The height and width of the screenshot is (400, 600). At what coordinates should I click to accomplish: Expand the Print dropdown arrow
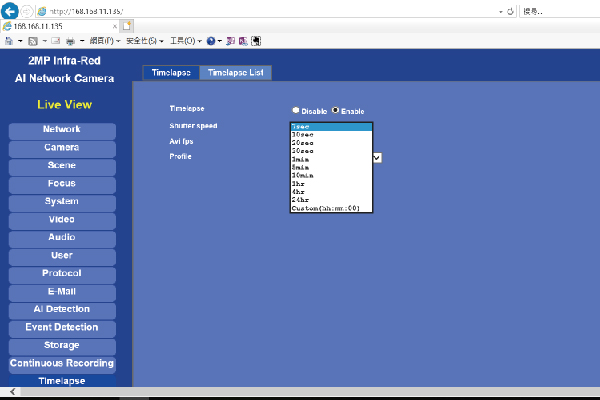(82, 41)
